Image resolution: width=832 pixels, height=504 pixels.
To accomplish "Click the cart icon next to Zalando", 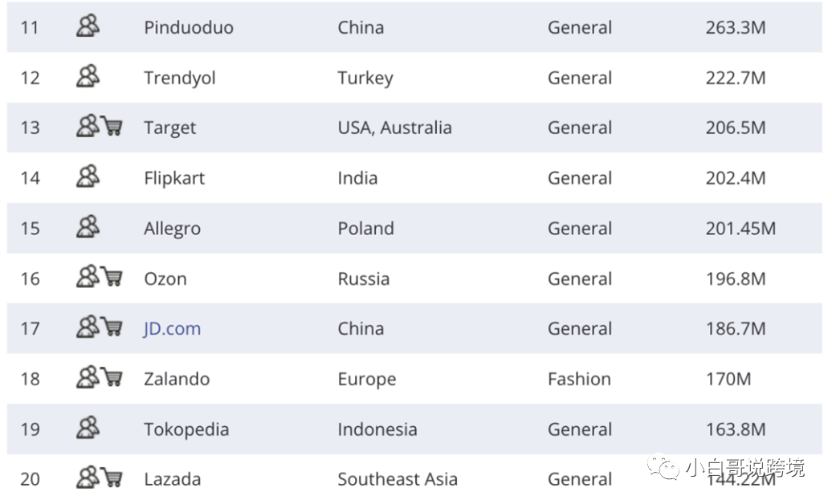I will click(x=112, y=378).
